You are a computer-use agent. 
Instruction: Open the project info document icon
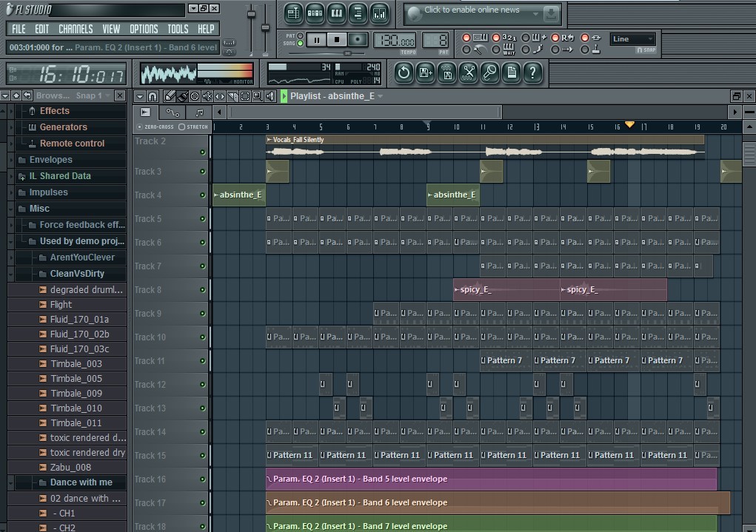pyautogui.click(x=512, y=73)
